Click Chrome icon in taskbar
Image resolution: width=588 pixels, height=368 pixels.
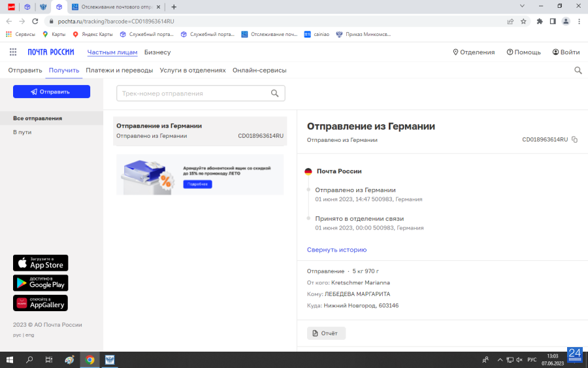[90, 360]
